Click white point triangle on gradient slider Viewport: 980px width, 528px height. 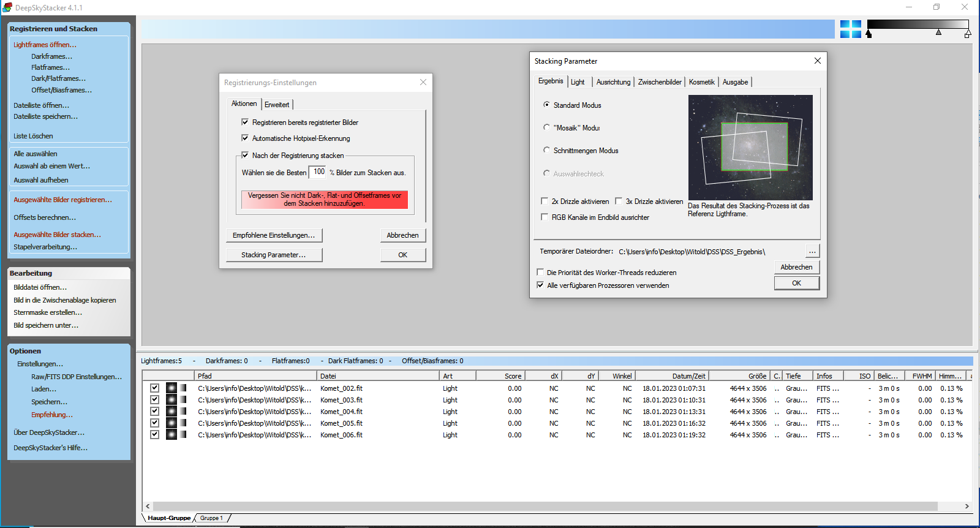tap(968, 34)
